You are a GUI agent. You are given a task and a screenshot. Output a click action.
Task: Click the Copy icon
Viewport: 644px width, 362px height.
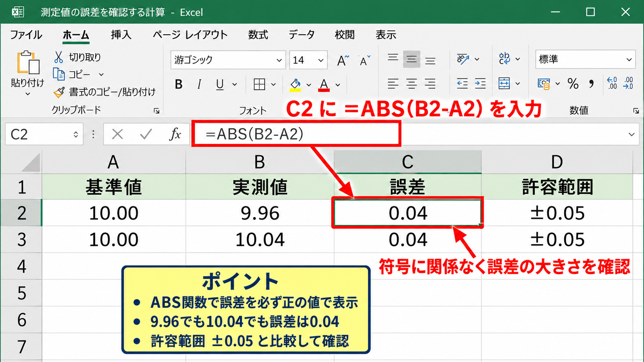pos(59,74)
